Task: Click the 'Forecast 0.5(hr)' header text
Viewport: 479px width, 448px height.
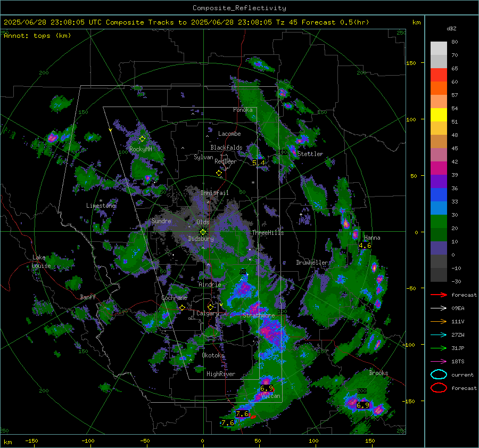Action: click(x=335, y=22)
